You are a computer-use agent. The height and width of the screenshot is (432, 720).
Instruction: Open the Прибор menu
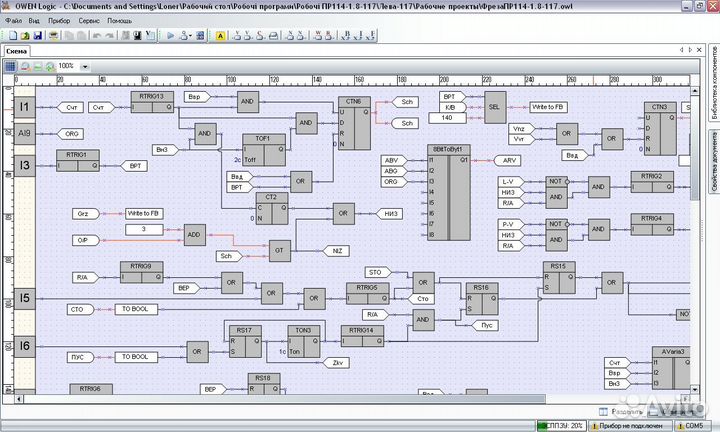coord(59,20)
